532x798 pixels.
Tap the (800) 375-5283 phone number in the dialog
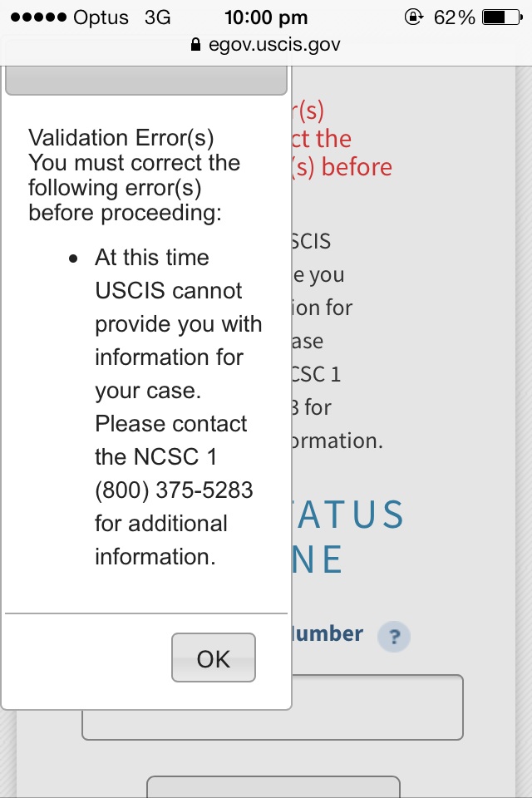pos(174,490)
